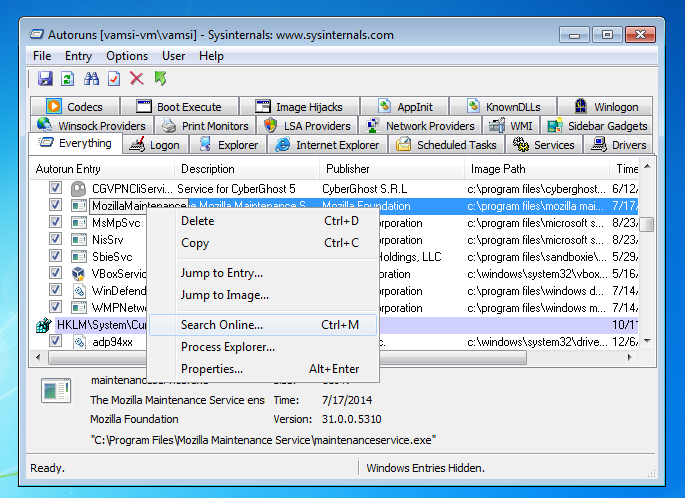This screenshot has height=498, width=685.
Task: Click the Properties checkmark toolbar icon
Action: point(114,79)
